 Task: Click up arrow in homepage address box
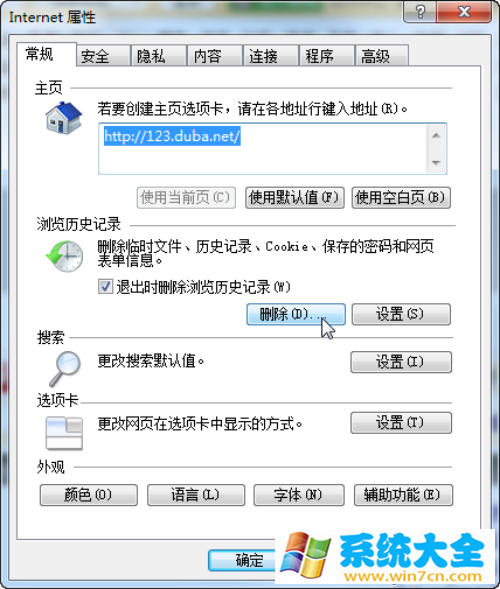click(x=436, y=135)
